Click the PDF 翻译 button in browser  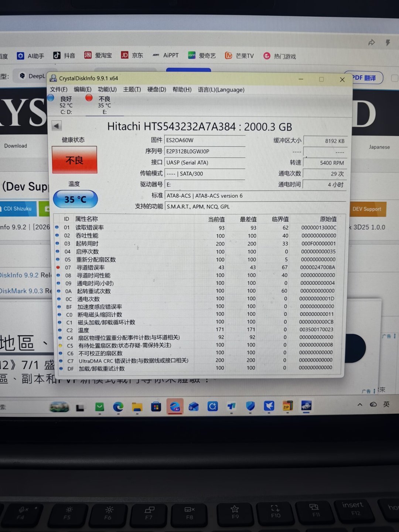point(364,78)
